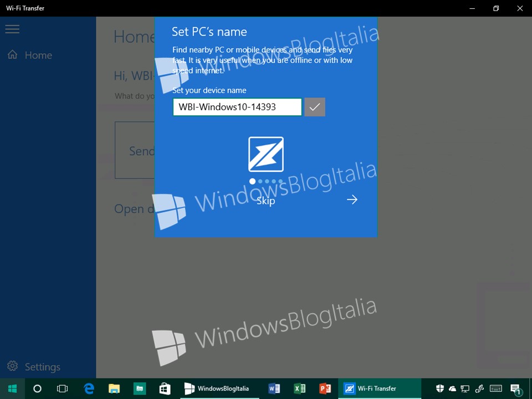Open Task View on the taskbar
Viewport: 532px width, 399px height.
point(63,388)
